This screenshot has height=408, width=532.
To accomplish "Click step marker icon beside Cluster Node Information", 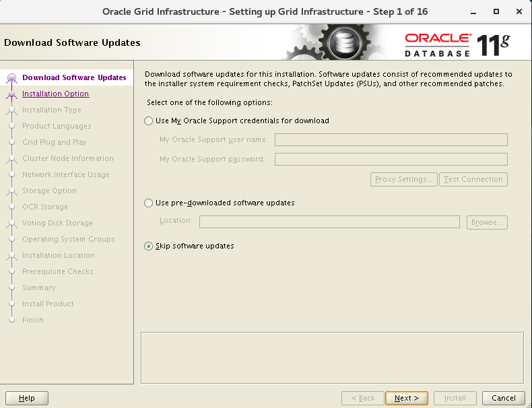I will pyautogui.click(x=12, y=159).
